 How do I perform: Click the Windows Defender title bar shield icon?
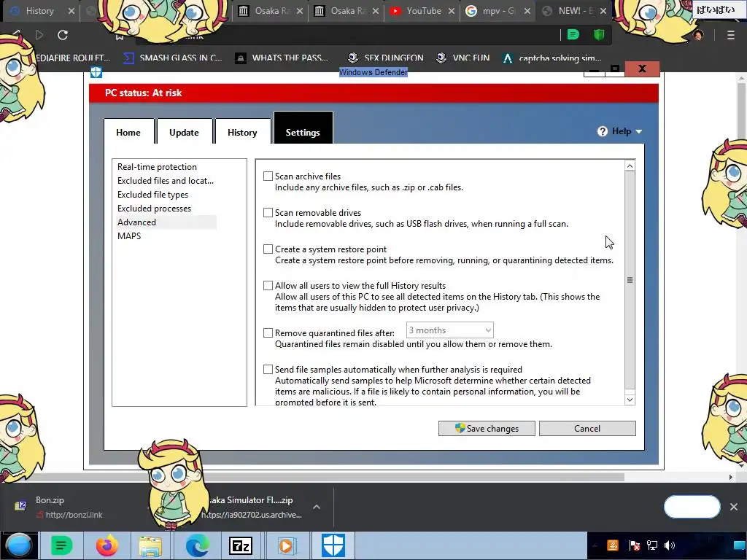(96, 72)
